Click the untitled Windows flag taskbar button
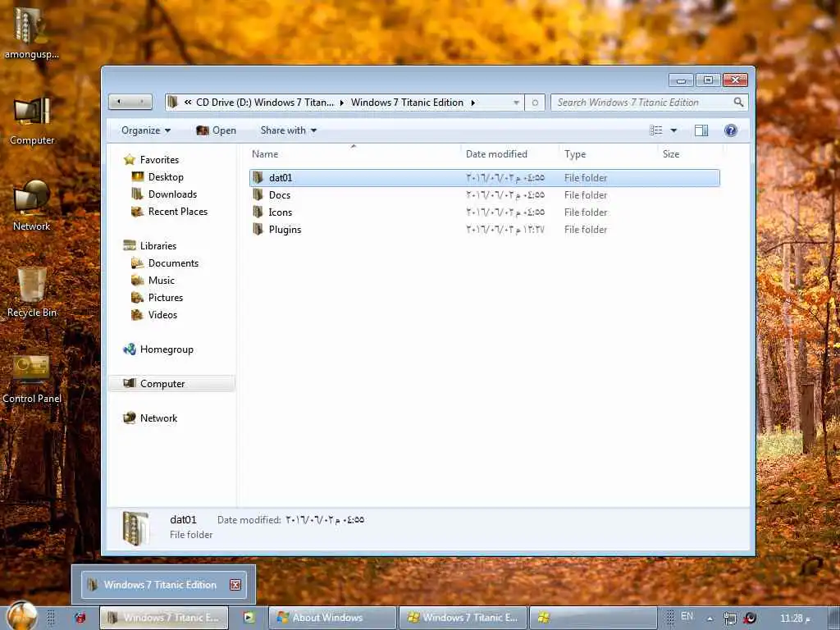Screen dimensions: 840x630 593,618
